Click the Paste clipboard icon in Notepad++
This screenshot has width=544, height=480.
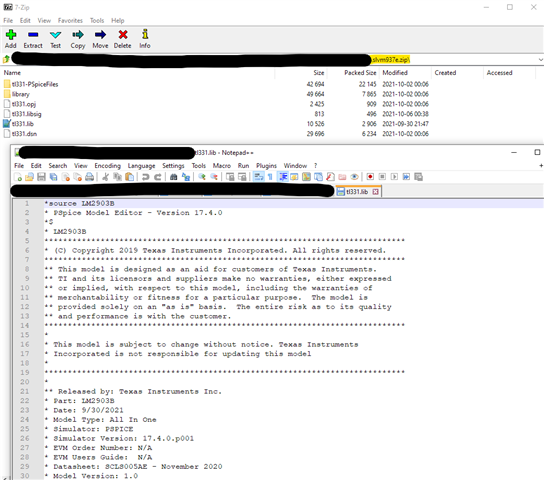pyautogui.click(x=129, y=177)
